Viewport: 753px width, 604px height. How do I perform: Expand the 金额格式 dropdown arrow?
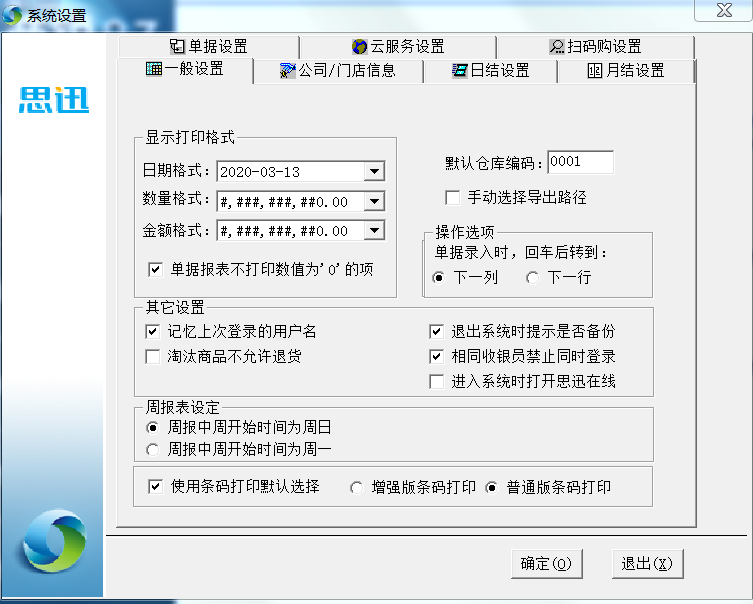click(x=374, y=231)
